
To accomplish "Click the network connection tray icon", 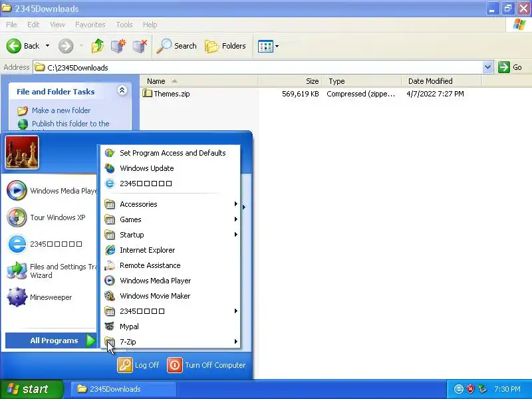I will pyautogui.click(x=482, y=389).
